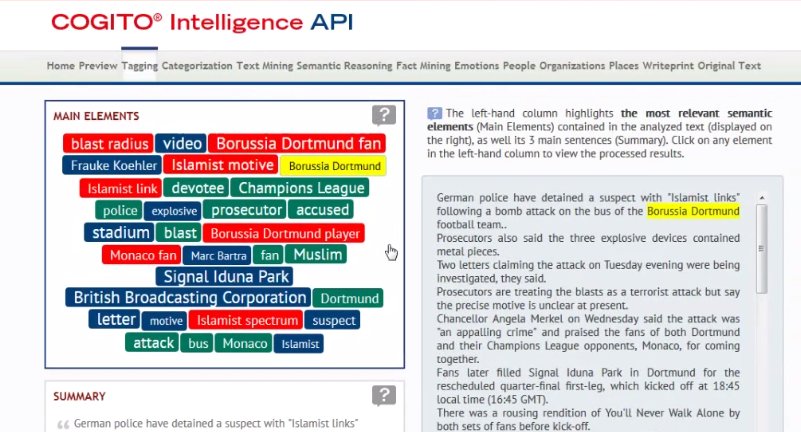Open the Writeprint page
Screen dimensions: 801x432
[668, 66]
